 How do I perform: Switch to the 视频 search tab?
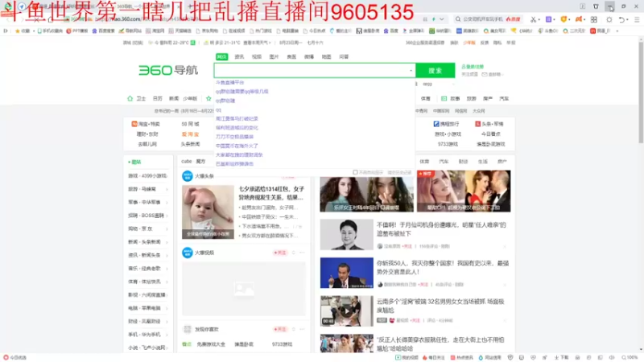pos(257,56)
